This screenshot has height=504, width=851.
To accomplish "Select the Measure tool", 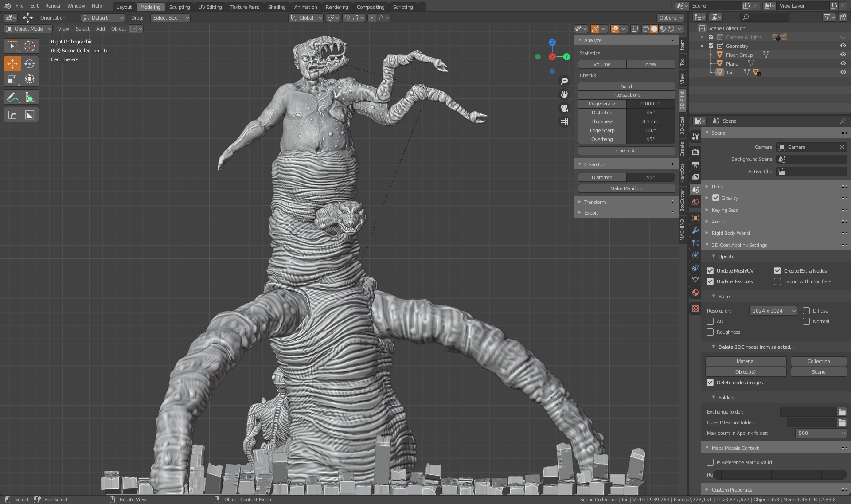I will click(x=30, y=97).
